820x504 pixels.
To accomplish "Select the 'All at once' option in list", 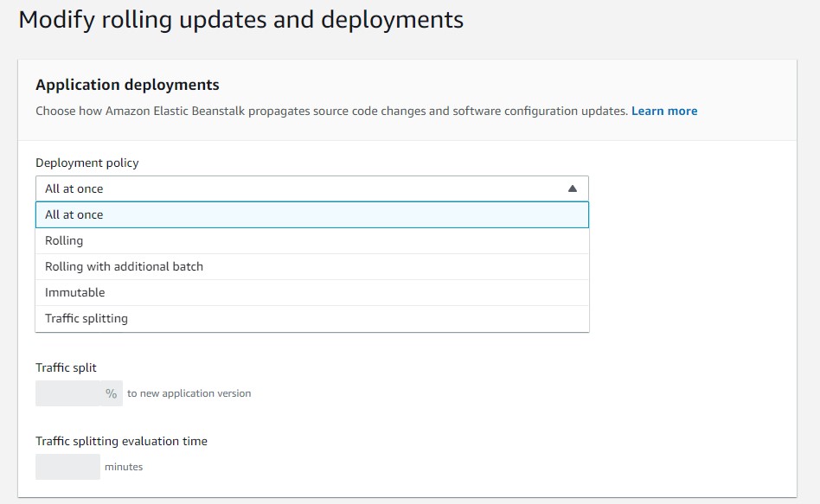I will (x=312, y=215).
